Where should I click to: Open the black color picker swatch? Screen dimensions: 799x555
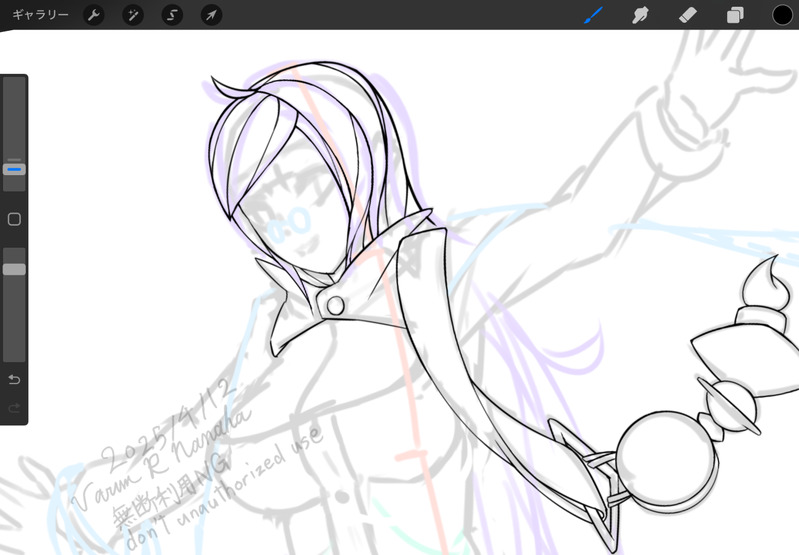(782, 15)
